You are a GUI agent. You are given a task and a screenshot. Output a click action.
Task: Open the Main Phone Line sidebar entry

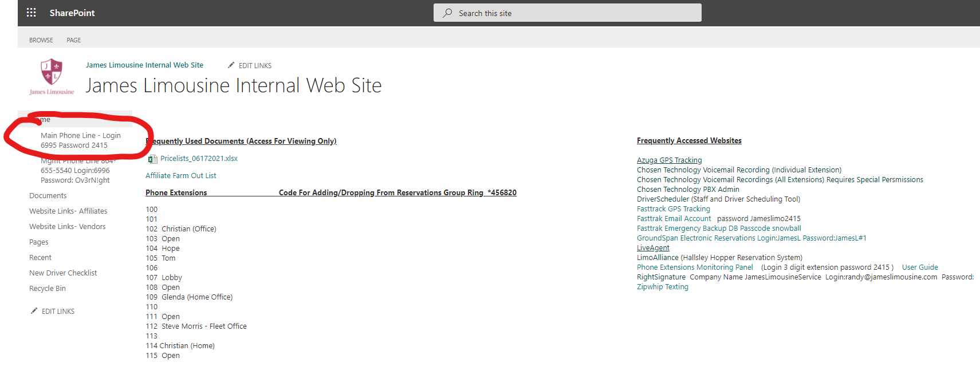[x=81, y=140]
